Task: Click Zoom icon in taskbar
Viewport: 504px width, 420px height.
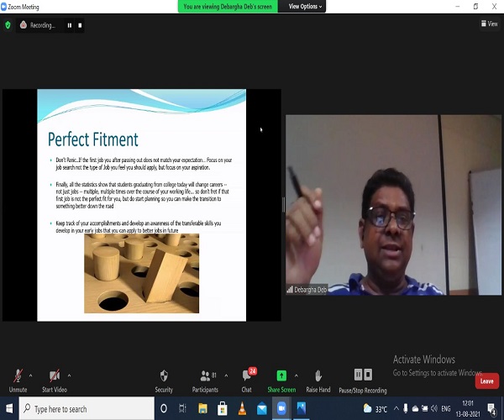Action: pyautogui.click(x=281, y=409)
